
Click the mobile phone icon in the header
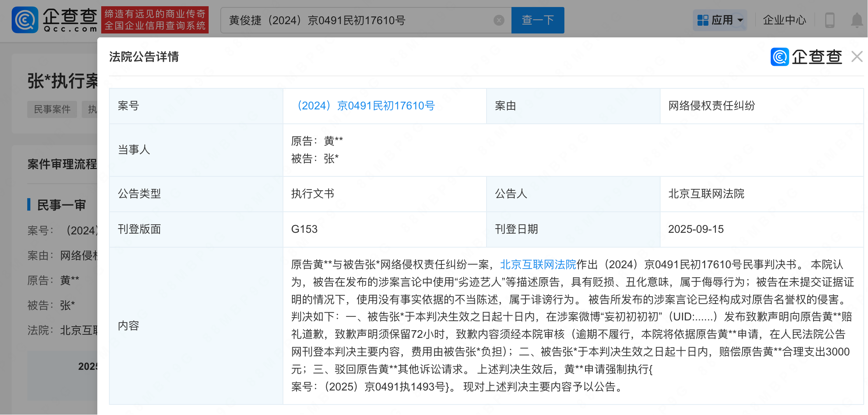[829, 20]
